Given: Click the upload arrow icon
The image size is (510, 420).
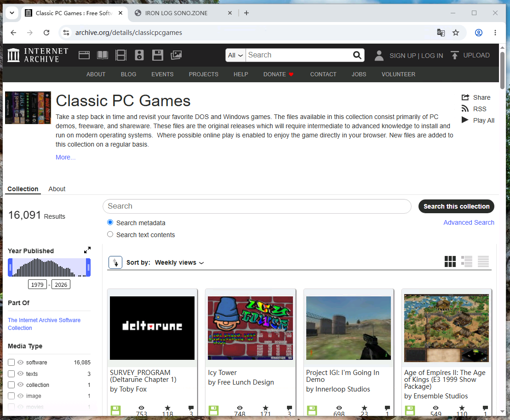Looking at the screenshot, I should [x=455, y=55].
